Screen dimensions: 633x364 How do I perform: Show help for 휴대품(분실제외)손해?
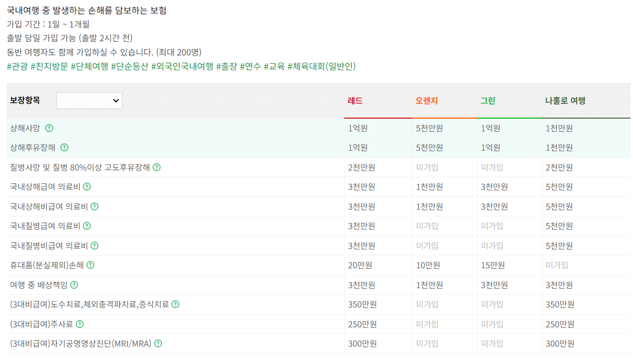click(91, 265)
